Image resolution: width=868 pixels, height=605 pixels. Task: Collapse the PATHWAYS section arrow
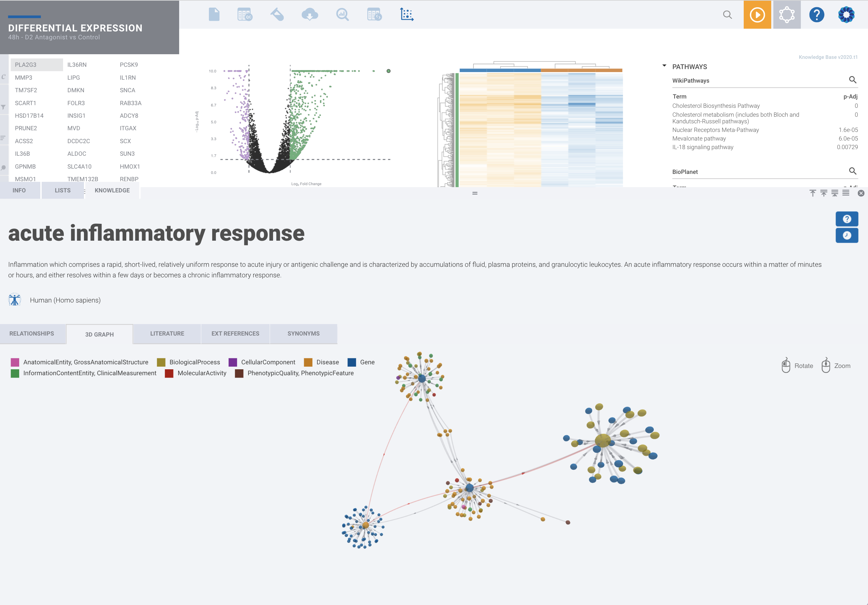(x=664, y=66)
